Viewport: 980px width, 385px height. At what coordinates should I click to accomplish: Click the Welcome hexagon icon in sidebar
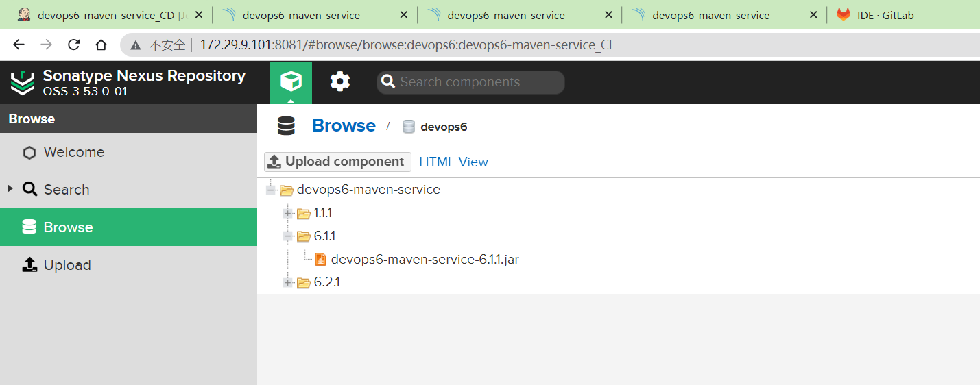[29, 153]
